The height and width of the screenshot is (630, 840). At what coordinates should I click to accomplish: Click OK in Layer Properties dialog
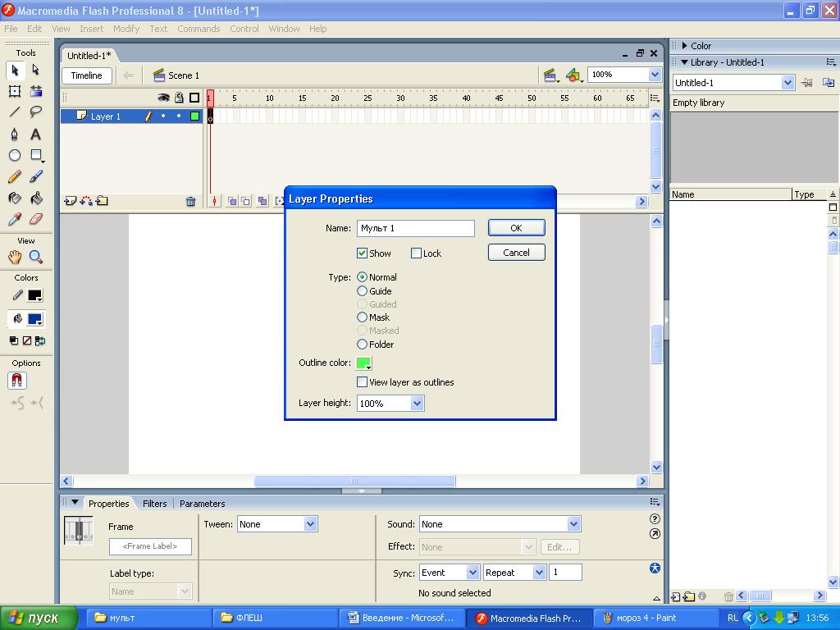click(516, 228)
